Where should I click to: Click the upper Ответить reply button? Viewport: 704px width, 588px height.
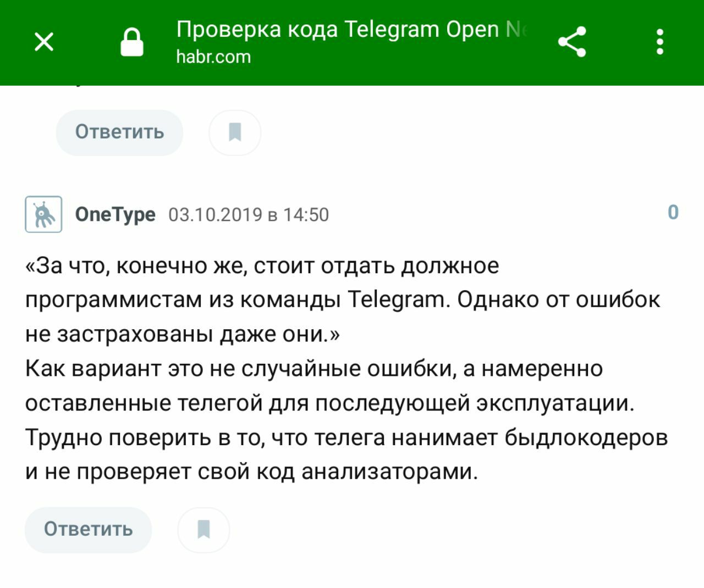point(119,132)
